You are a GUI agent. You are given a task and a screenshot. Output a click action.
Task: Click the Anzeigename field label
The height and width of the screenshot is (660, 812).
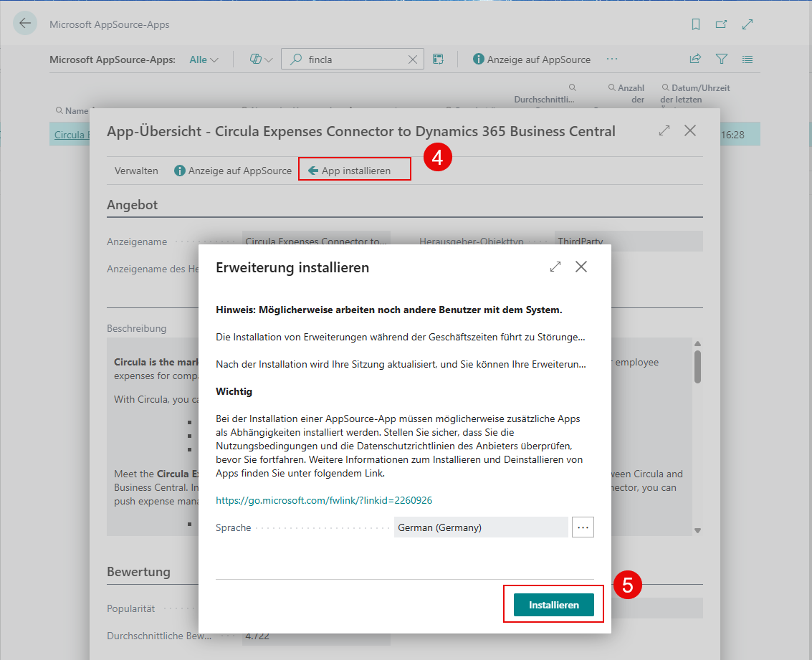click(x=137, y=241)
